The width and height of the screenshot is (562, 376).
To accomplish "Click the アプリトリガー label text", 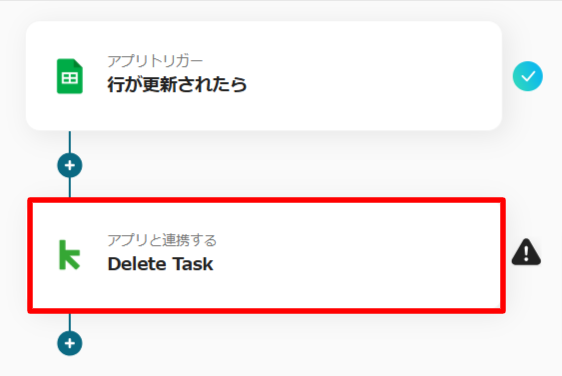I will click(x=155, y=61).
